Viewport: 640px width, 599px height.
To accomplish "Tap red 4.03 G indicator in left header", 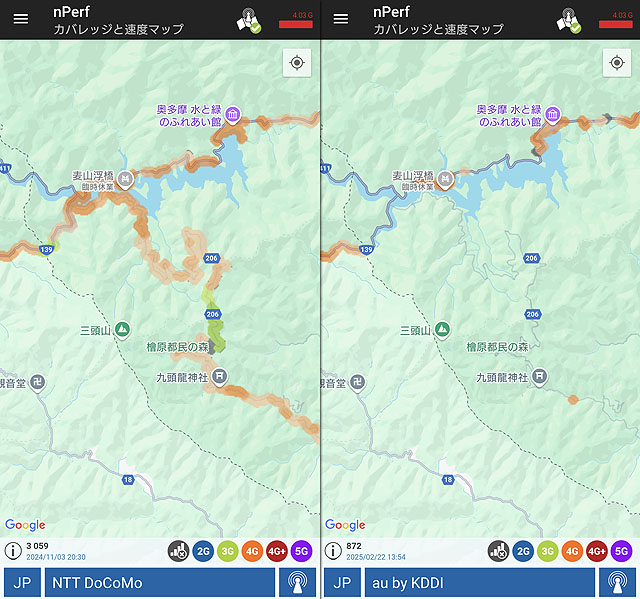I will click(x=296, y=20).
